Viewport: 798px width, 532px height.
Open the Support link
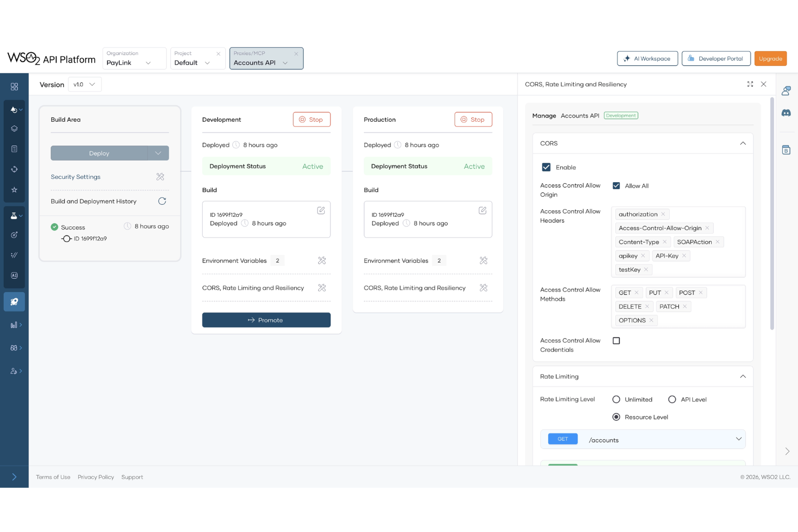tap(132, 477)
